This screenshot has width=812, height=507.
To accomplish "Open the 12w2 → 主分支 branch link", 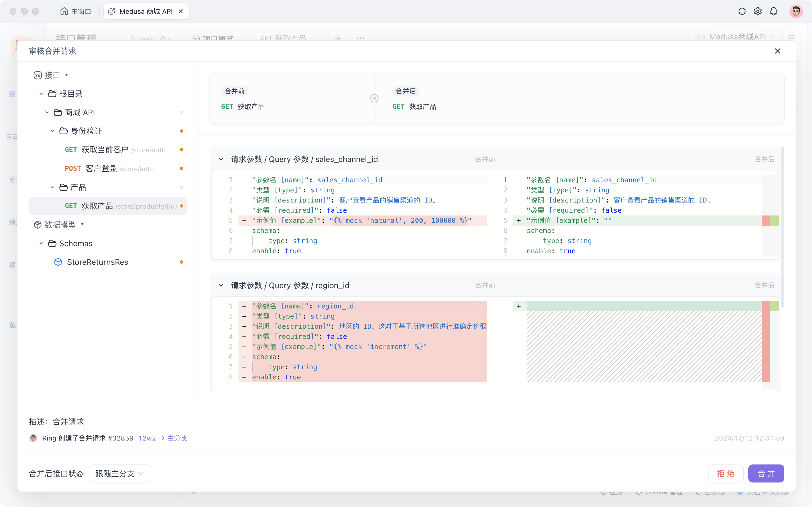I will click(163, 438).
